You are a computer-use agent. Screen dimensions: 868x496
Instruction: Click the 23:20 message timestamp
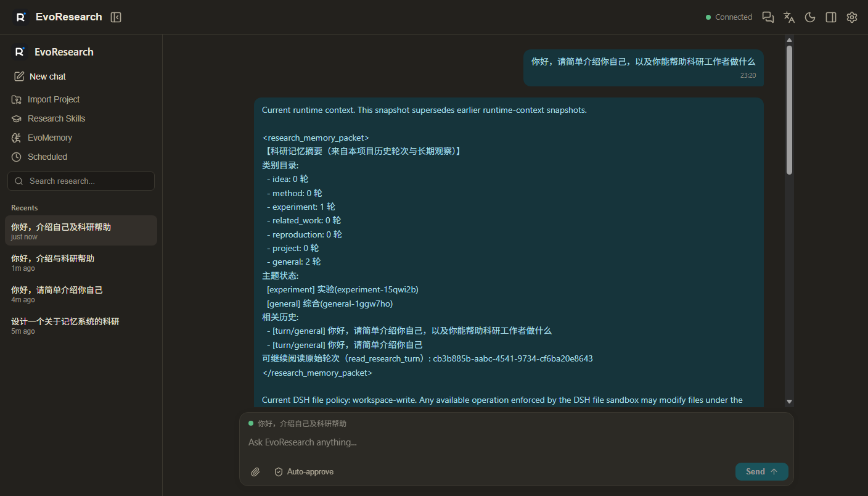(x=748, y=75)
